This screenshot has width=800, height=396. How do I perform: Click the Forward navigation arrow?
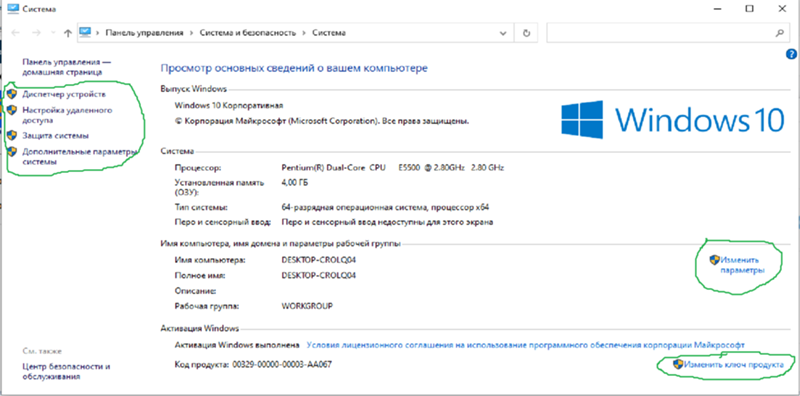(36, 33)
